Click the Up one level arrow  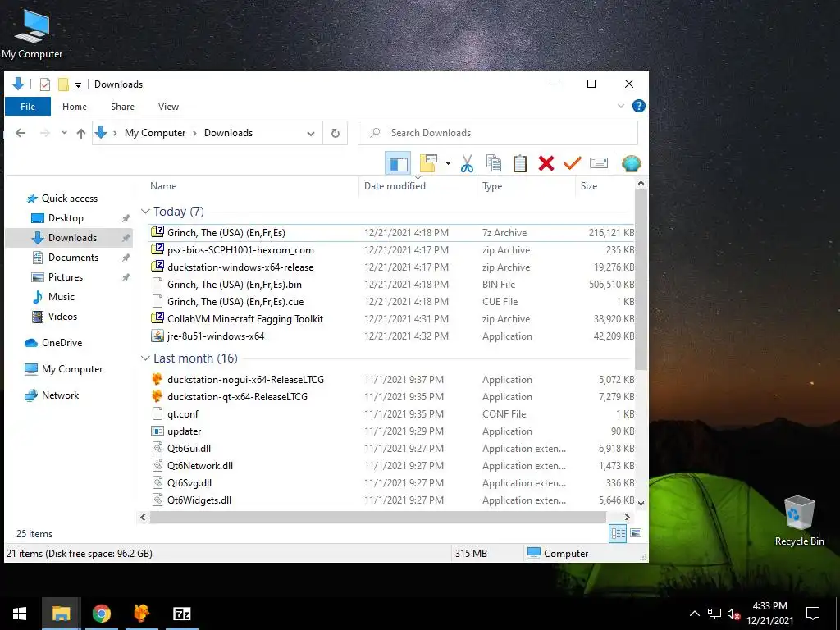coord(81,133)
